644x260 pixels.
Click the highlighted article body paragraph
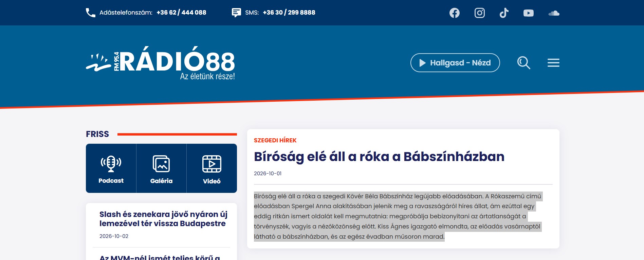[x=398, y=216]
